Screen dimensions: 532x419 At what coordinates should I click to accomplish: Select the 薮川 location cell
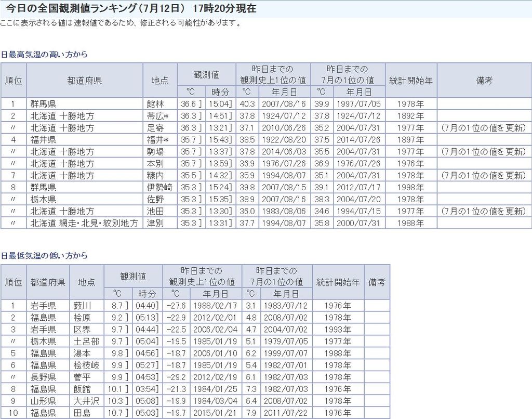(82, 306)
